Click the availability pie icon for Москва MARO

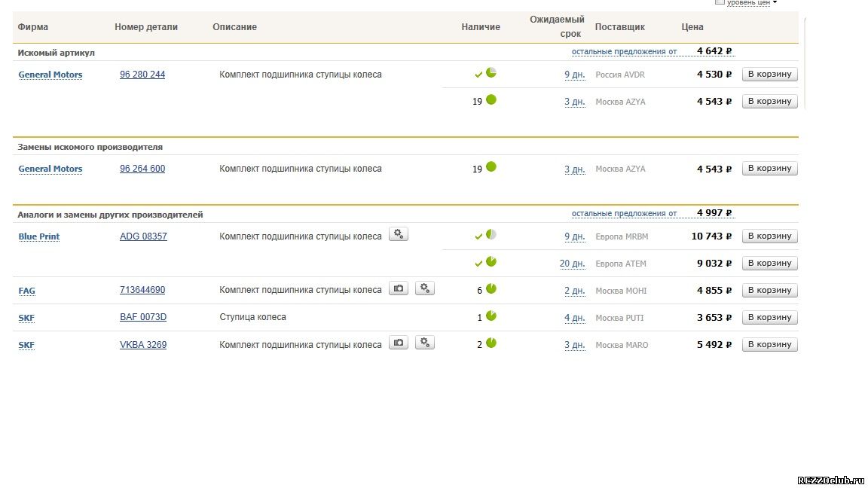click(491, 343)
